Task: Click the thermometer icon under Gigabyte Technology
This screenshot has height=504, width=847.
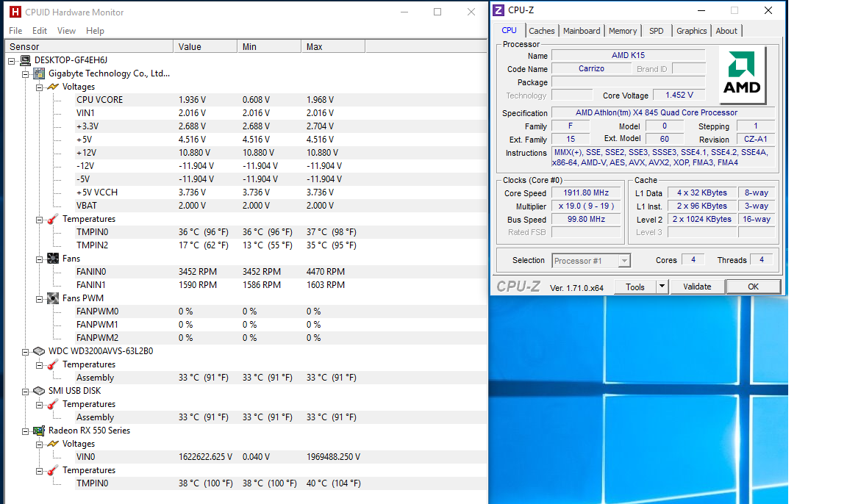Action: coord(53,219)
